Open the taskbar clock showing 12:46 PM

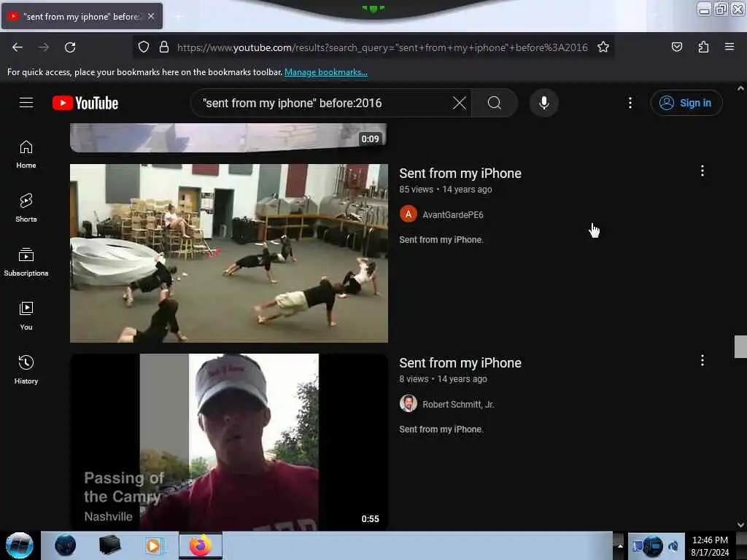[x=710, y=546]
